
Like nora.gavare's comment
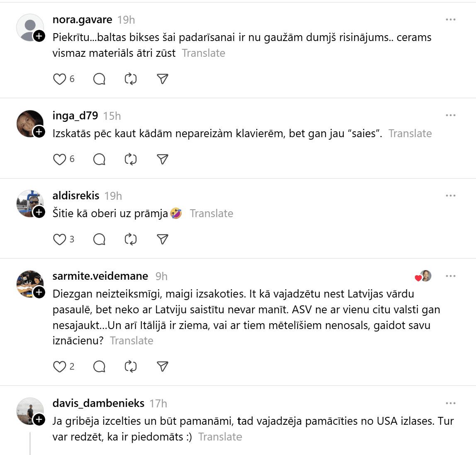pyautogui.click(x=60, y=79)
